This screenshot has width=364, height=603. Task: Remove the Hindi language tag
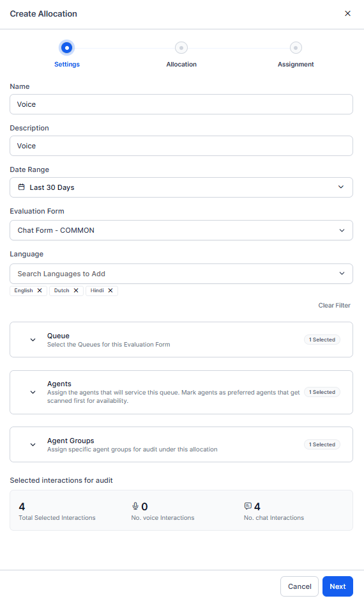[x=110, y=291]
